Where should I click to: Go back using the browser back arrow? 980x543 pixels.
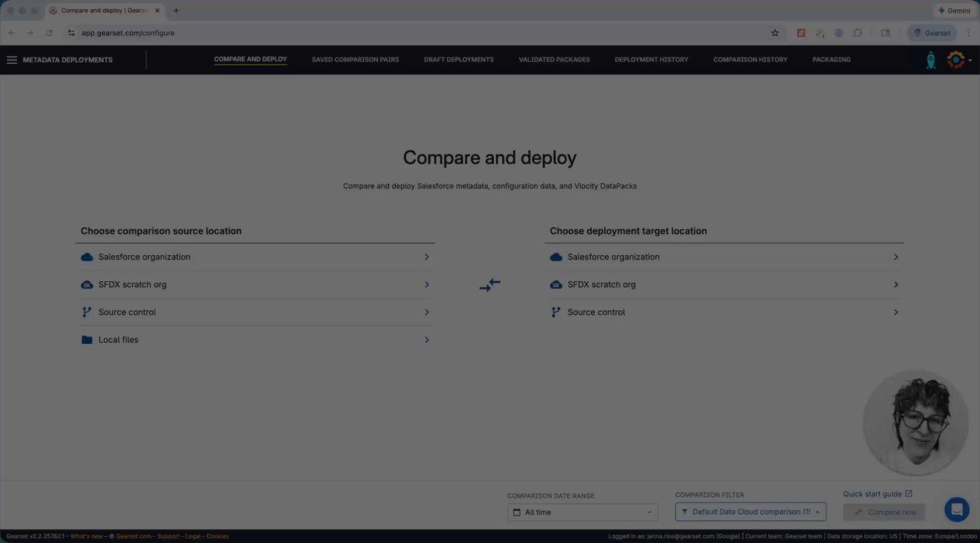tap(11, 33)
